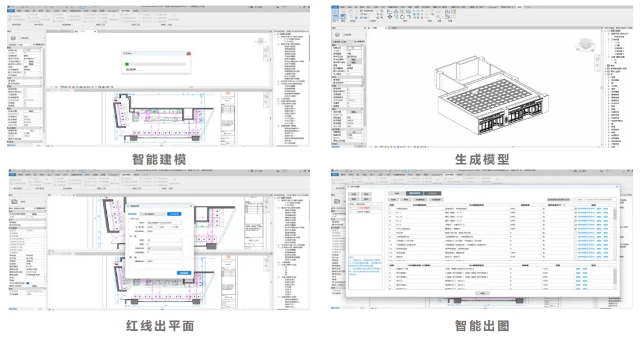Click the 生成中 status text
Screen dimensions: 644x338
tap(133, 69)
